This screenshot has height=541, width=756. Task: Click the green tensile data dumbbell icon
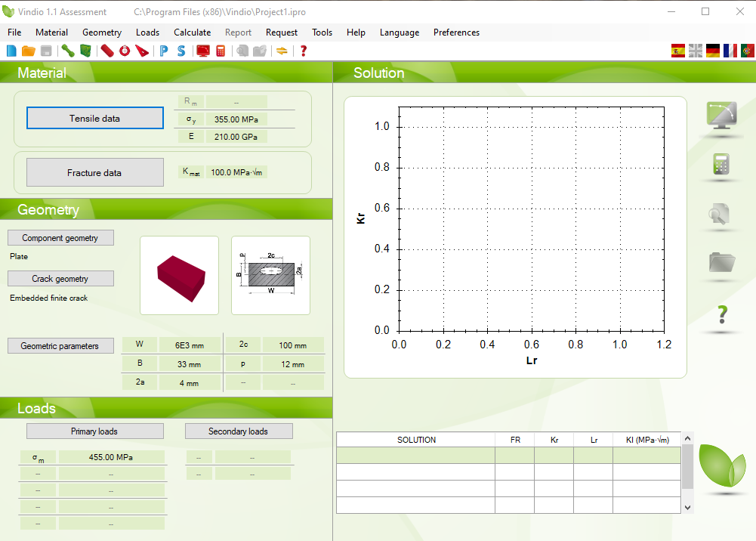coord(68,51)
